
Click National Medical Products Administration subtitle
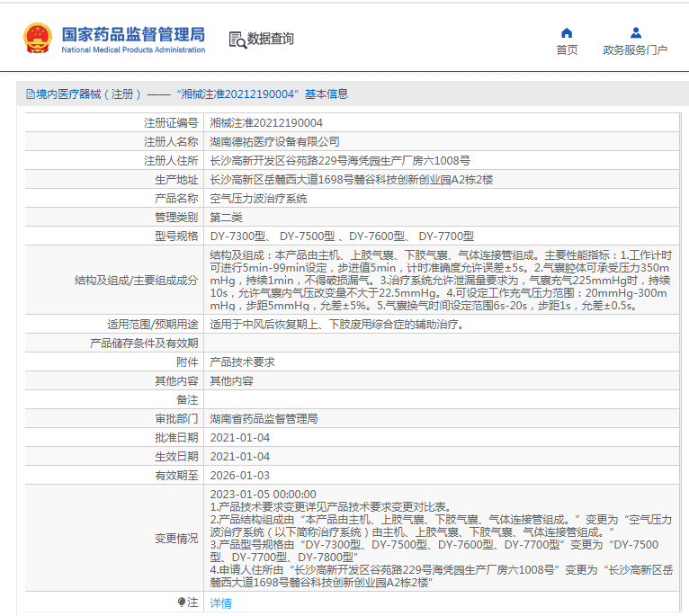tap(133, 50)
